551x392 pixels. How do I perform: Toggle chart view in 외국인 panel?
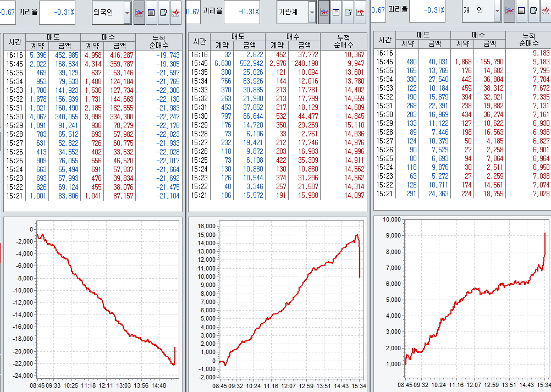(x=140, y=12)
